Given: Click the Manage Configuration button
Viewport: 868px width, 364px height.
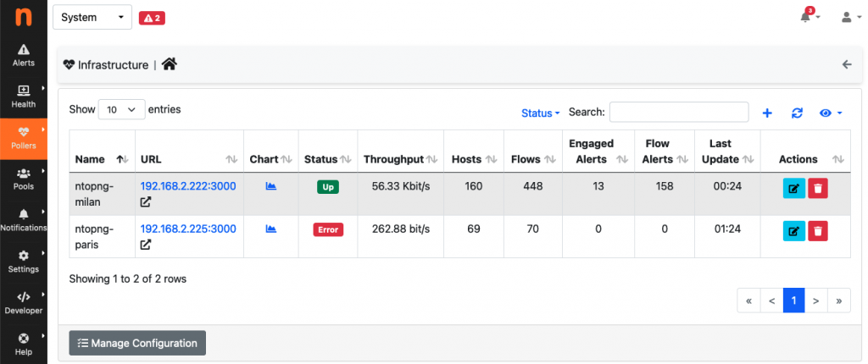Looking at the screenshot, I should (x=137, y=343).
